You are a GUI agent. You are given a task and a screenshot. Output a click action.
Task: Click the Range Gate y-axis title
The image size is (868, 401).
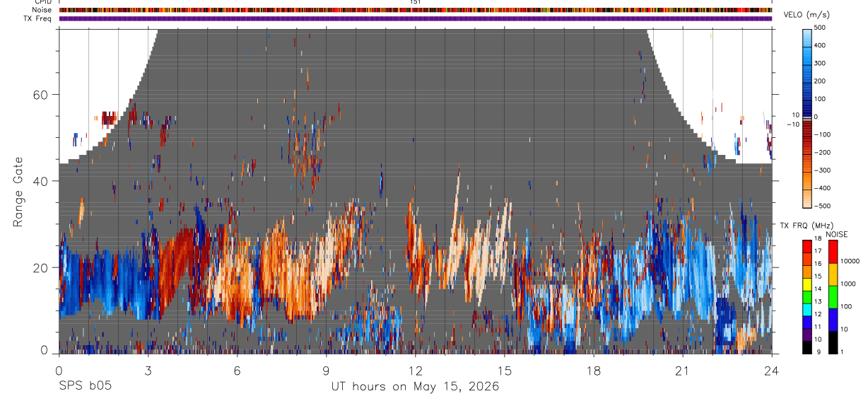coord(18,192)
